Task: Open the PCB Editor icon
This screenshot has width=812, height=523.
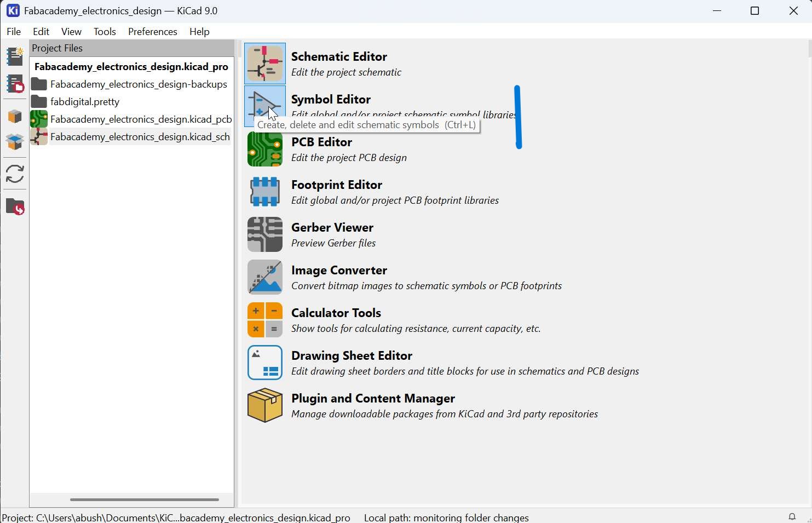Action: point(265,149)
